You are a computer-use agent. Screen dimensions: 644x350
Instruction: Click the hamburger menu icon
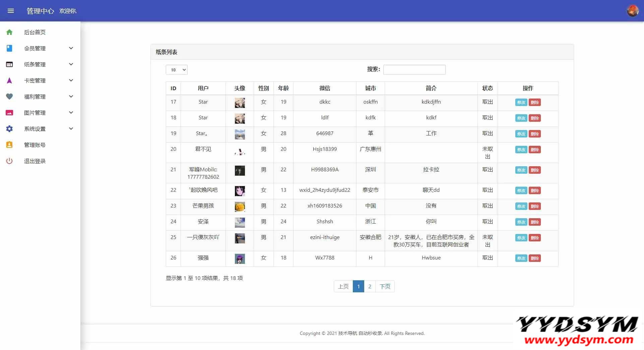click(x=11, y=11)
